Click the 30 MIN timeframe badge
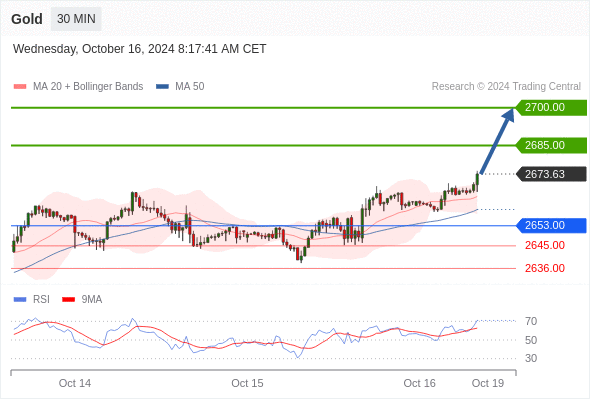Image resolution: width=590 pixels, height=400 pixels. tap(76, 19)
